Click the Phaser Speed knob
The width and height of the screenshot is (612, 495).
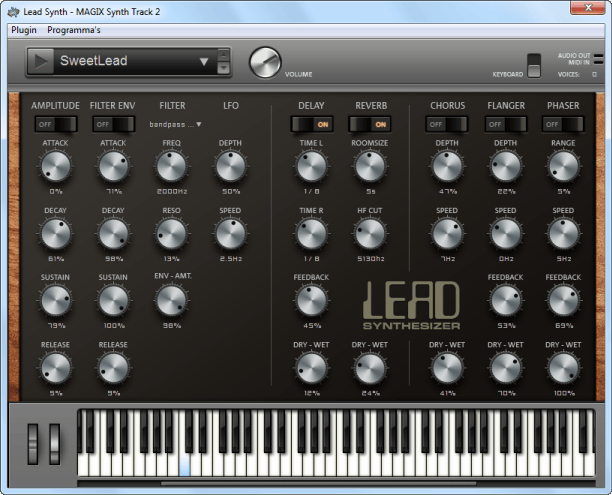tap(563, 233)
